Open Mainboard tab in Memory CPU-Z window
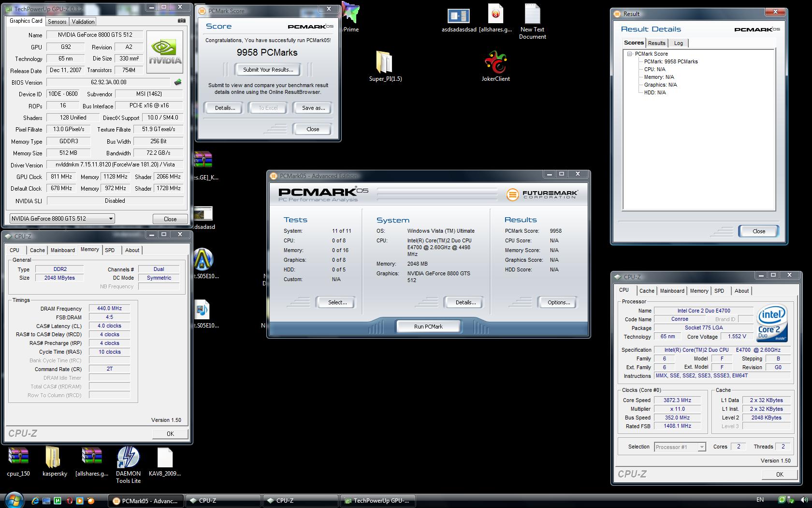 point(63,250)
